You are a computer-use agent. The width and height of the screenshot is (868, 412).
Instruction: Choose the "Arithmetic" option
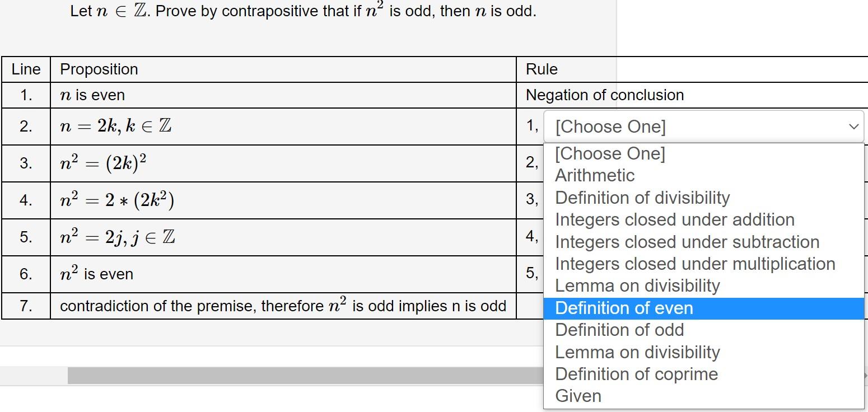(x=594, y=175)
